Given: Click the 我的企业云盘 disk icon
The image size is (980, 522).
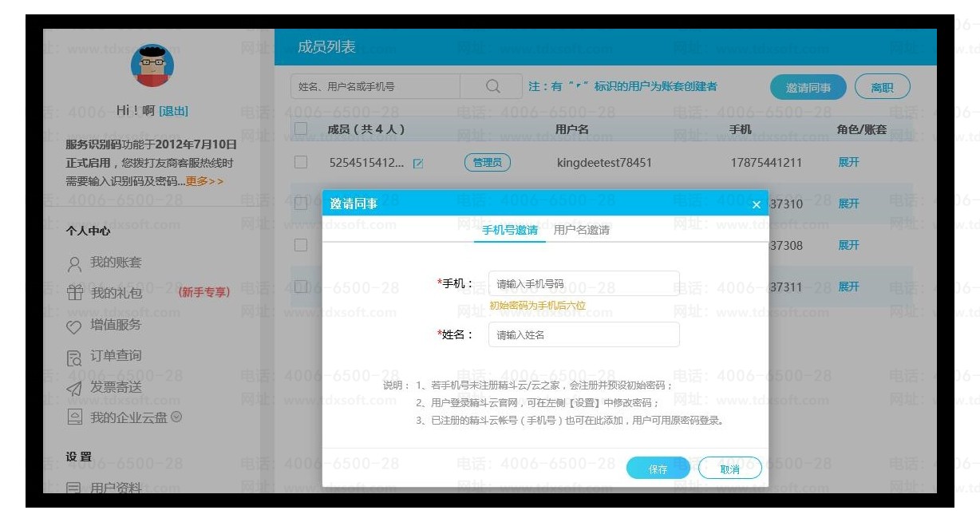Looking at the screenshot, I should click(74, 417).
